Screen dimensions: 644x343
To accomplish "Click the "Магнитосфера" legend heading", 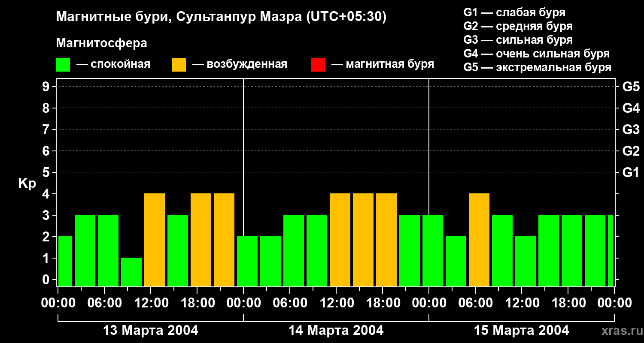I will coord(101,43).
